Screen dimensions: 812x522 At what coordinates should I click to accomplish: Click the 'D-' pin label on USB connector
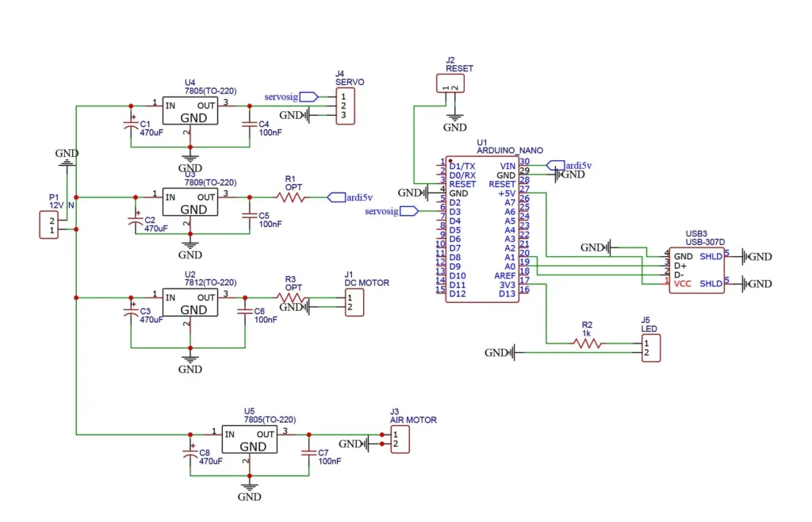tap(679, 275)
